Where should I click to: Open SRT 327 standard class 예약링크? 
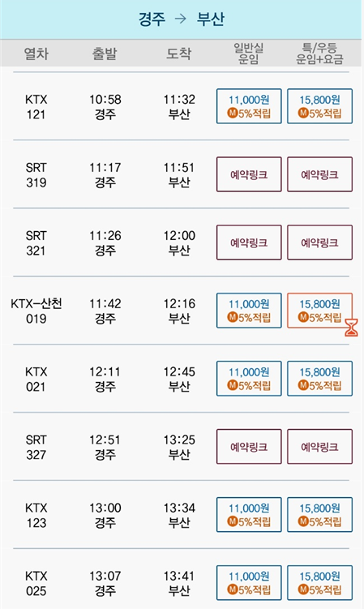[x=249, y=447]
